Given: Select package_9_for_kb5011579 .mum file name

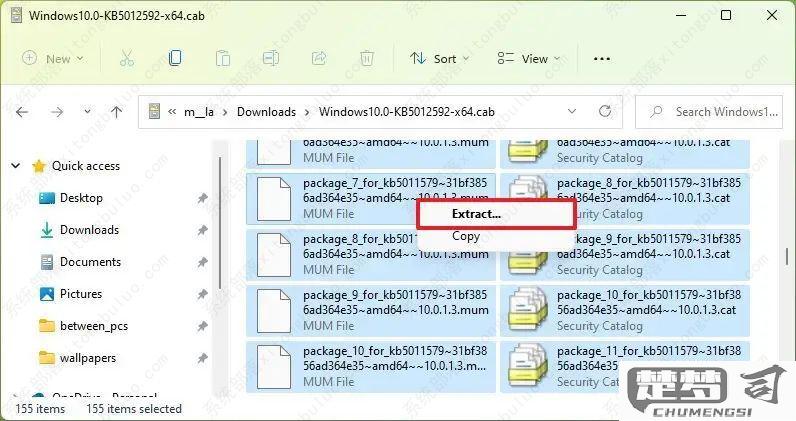Looking at the screenshot, I should tap(395, 302).
